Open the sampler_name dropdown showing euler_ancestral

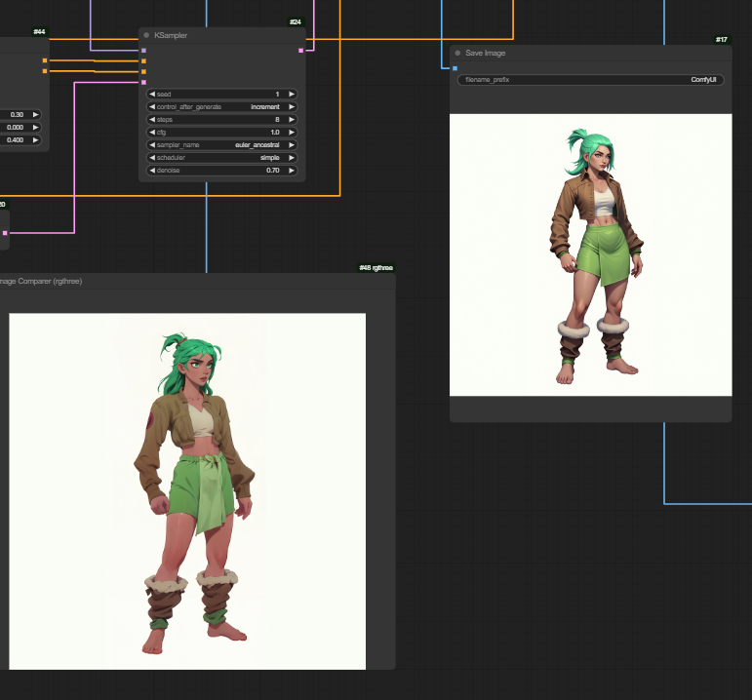pyautogui.click(x=221, y=145)
